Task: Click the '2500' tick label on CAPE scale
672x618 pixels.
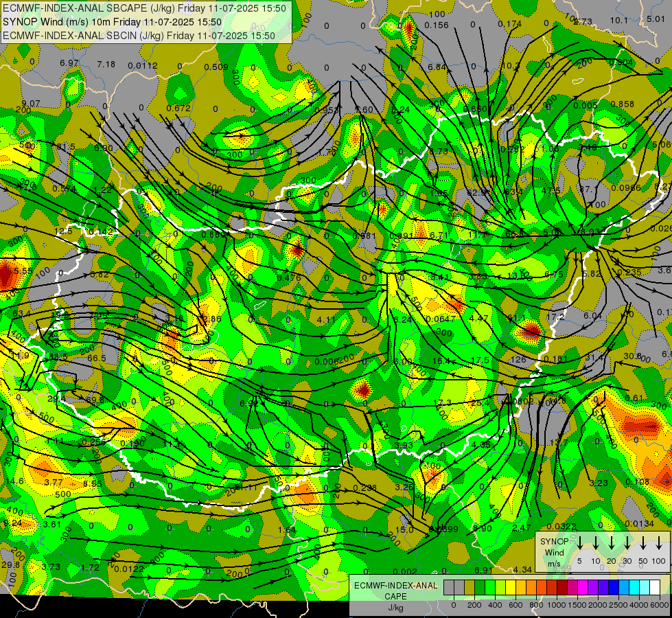Action: (x=618, y=605)
